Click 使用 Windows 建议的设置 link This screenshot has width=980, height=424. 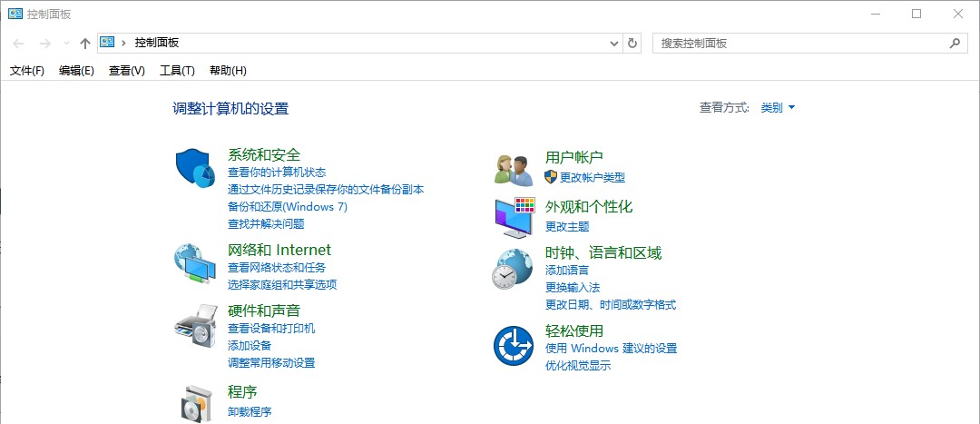612,349
